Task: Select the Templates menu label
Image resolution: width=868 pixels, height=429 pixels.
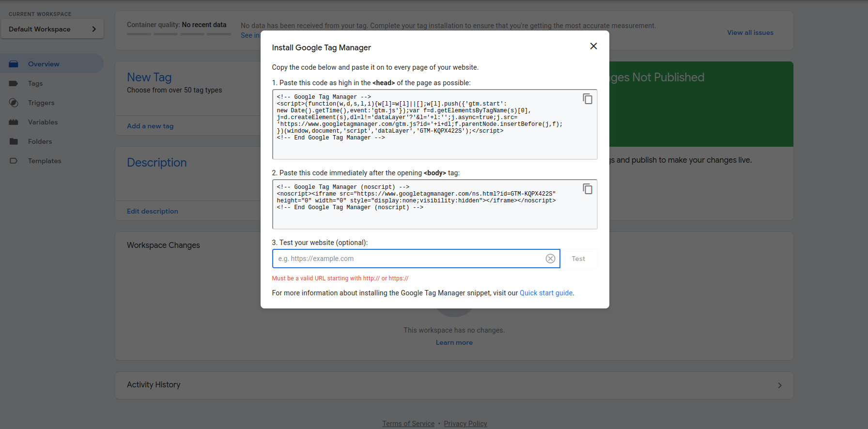Action: [x=45, y=161]
